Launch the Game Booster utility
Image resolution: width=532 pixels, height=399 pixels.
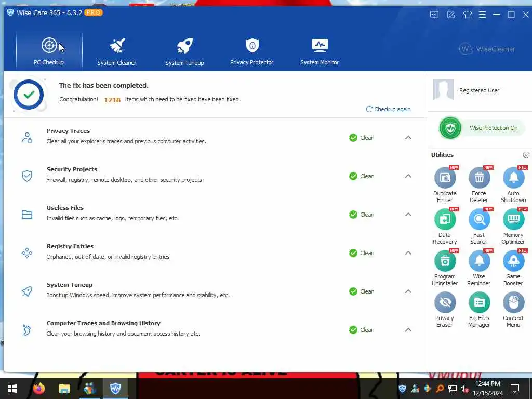513,268
